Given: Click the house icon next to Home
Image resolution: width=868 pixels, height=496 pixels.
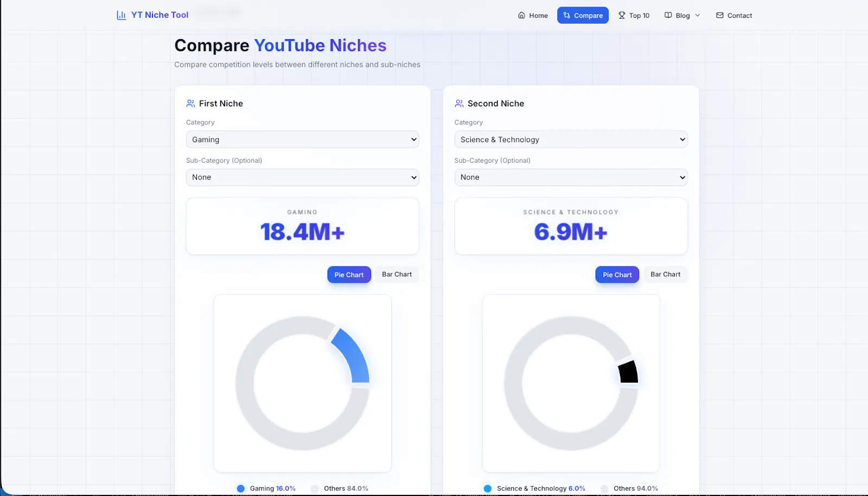Looking at the screenshot, I should [x=521, y=15].
